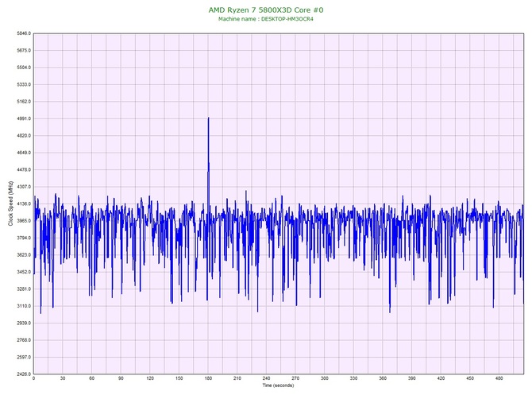
Task: Click the 4136.0 y-axis value
Action: pyautogui.click(x=24, y=203)
